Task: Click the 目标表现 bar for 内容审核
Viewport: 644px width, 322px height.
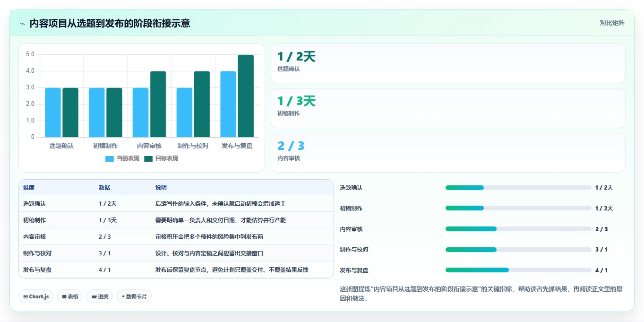Action: (158, 104)
